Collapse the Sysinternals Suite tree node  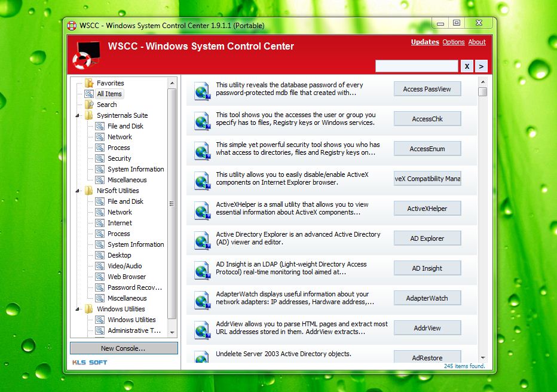(x=78, y=115)
